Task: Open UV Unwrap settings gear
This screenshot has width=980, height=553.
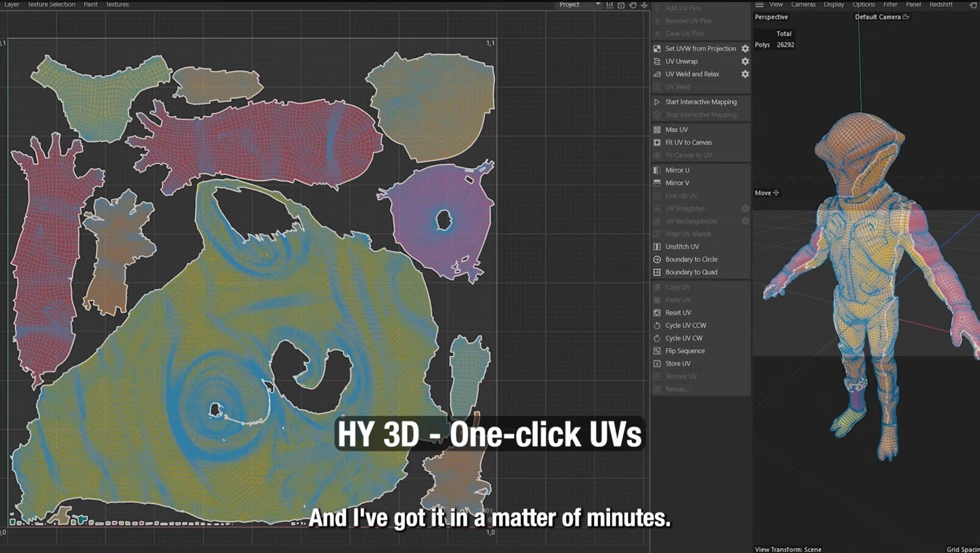Action: (x=745, y=61)
